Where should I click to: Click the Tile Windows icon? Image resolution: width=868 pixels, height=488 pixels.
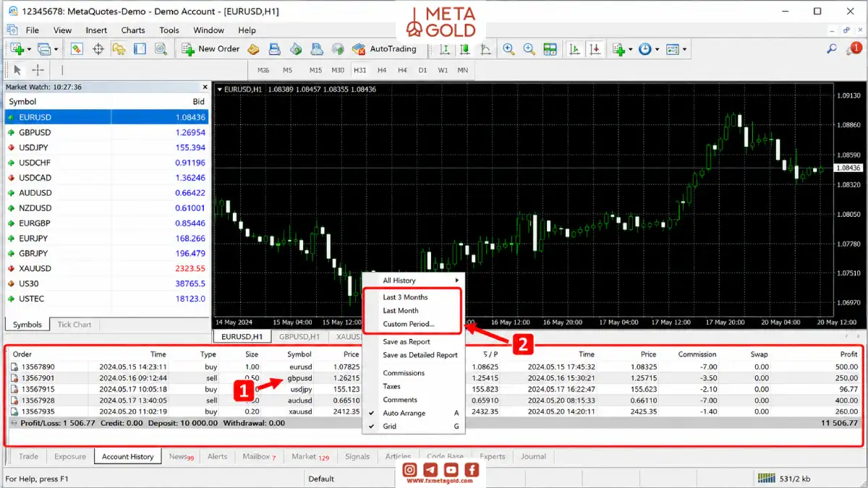(x=550, y=49)
